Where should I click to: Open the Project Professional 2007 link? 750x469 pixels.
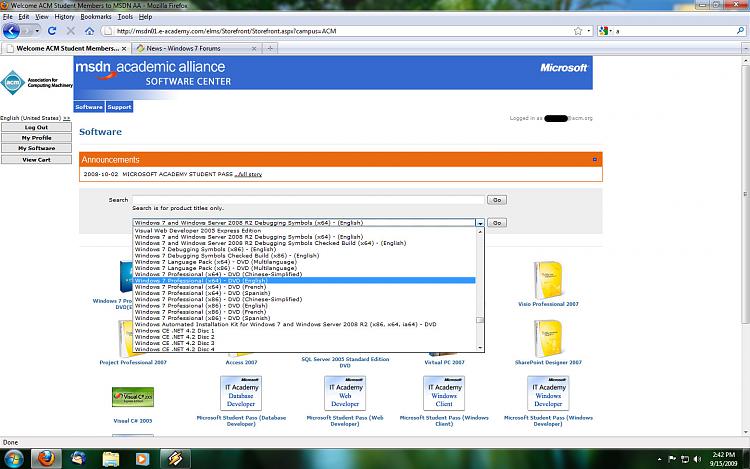(x=133, y=362)
